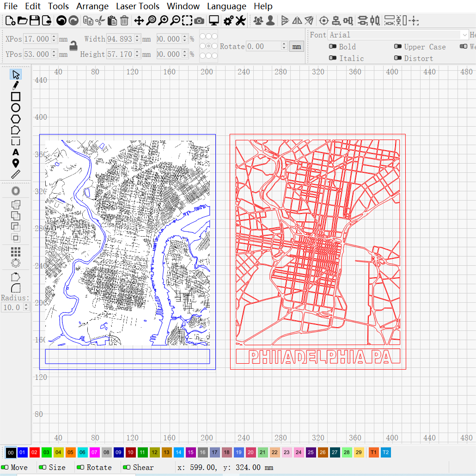
Task: Toggle the Move switch in status bar
Action: (5, 467)
